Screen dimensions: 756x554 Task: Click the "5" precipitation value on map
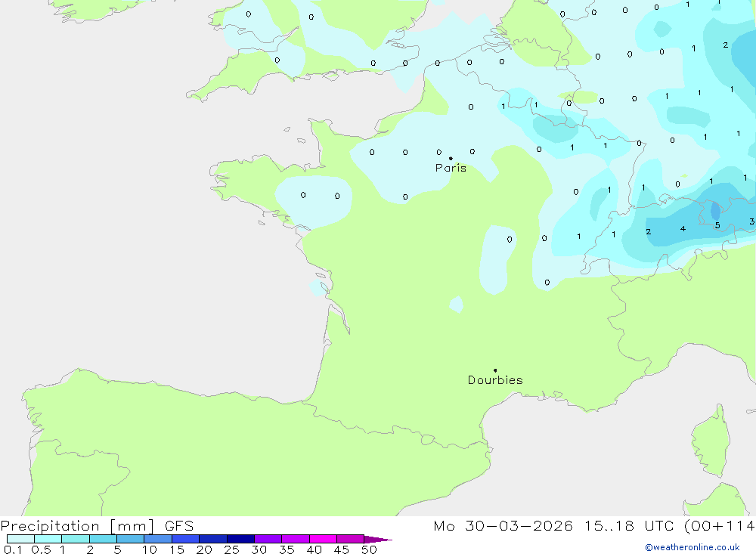click(x=717, y=225)
